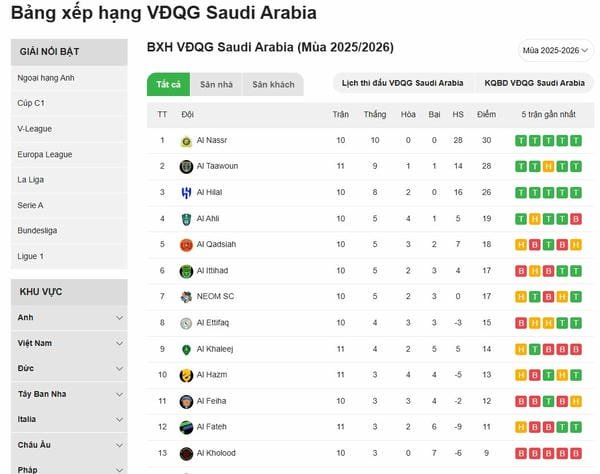The image size is (600, 474).
Task: Click the Al Hilal club logo
Action: coord(186,192)
